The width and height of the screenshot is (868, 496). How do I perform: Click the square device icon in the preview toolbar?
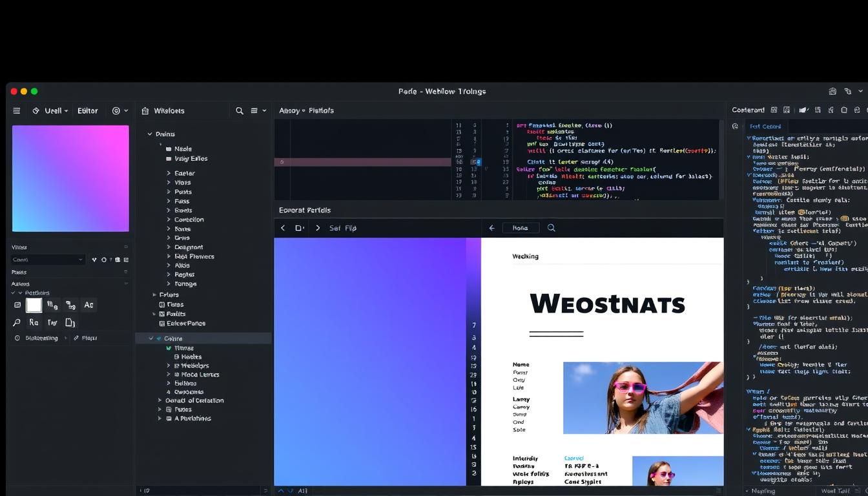point(300,228)
